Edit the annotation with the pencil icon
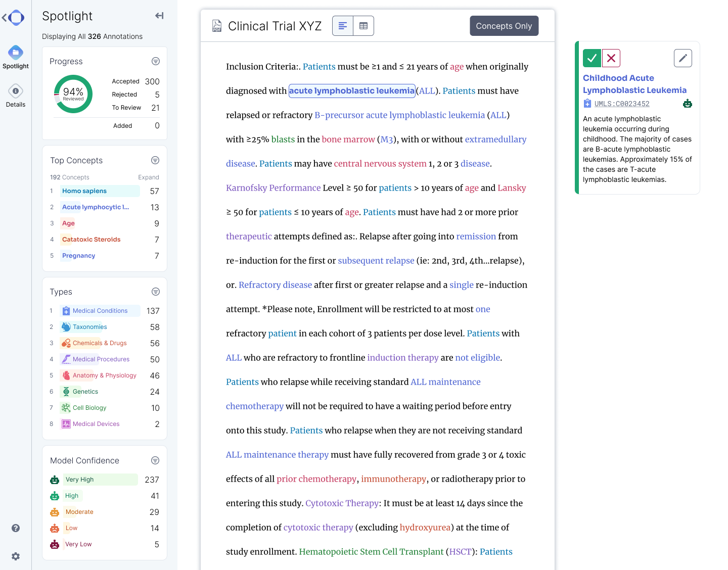The image size is (728, 570). point(683,58)
